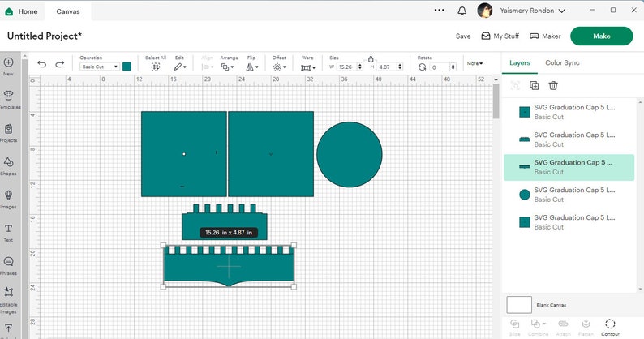Click the left large teal square on canvas
Image resolution: width=644 pixels, height=339 pixels.
[x=184, y=154]
